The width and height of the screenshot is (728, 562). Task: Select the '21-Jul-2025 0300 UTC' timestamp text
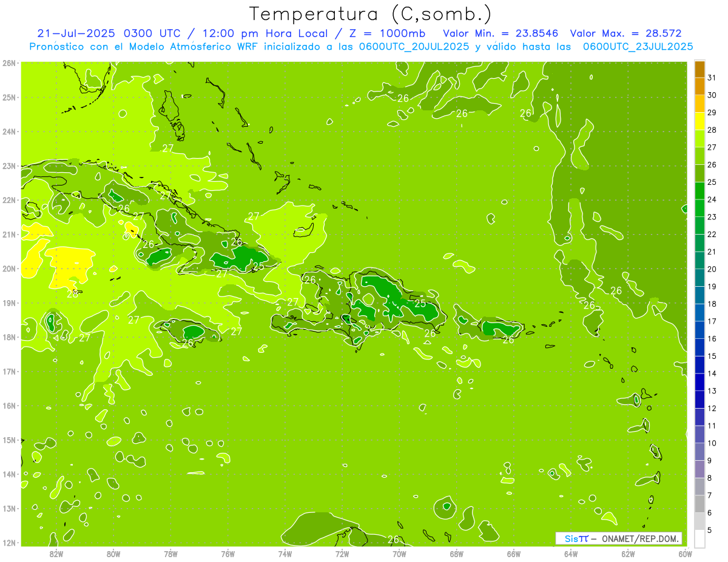click(x=109, y=33)
